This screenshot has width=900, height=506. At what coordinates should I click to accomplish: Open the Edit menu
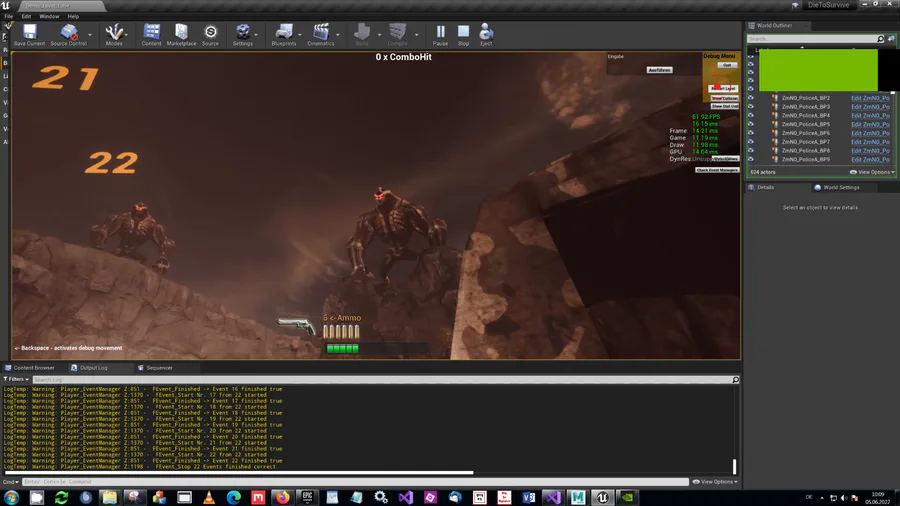(26, 16)
